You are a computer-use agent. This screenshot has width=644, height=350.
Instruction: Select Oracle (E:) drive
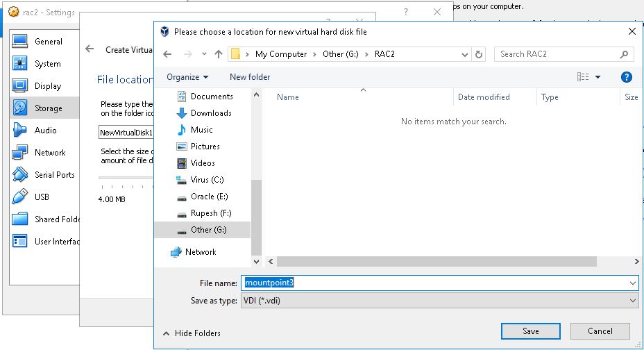(x=202, y=197)
